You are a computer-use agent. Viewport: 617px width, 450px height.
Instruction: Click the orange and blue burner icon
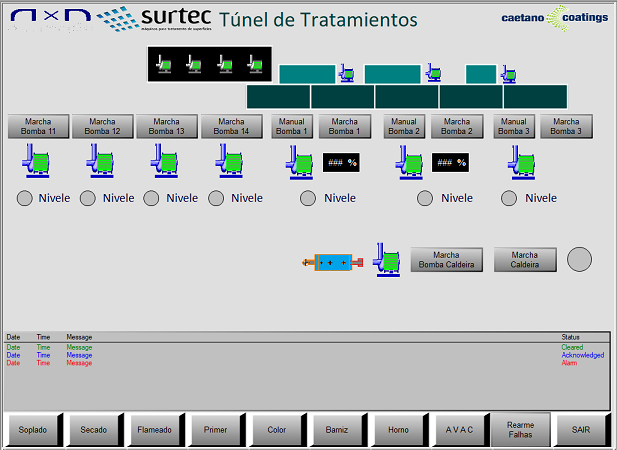coord(332,262)
